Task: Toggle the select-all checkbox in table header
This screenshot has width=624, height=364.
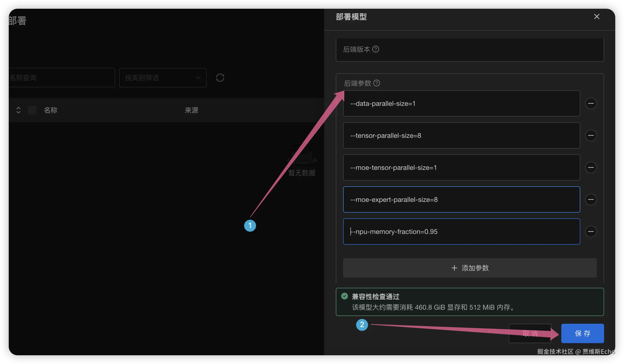Action: coord(32,110)
